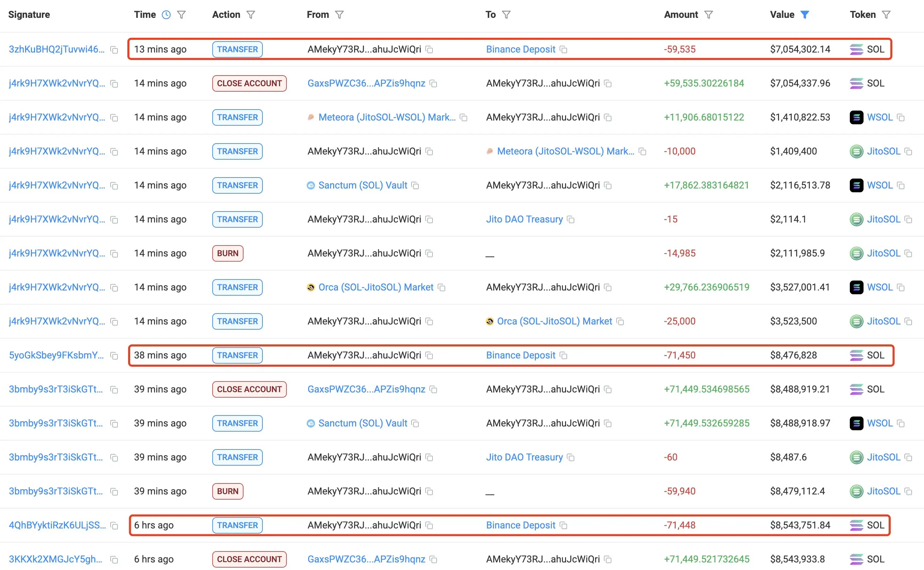
Task: Click the Amount column filter icon
Action: 709,15
